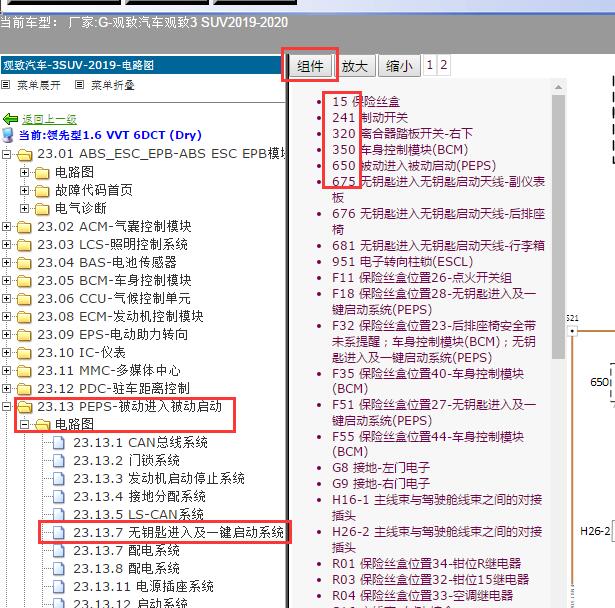The height and width of the screenshot is (608, 615).
Task: Click document icon of 23.13.2 门锁系统
Action: click(58, 461)
